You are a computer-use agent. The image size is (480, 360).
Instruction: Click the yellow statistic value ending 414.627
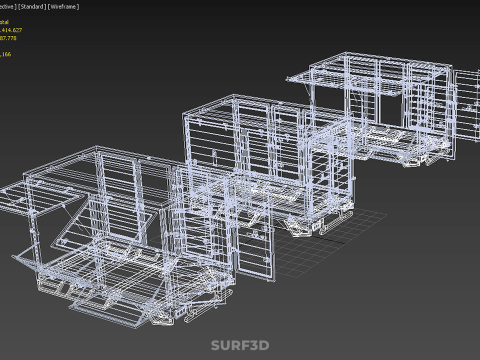[x=11, y=30]
